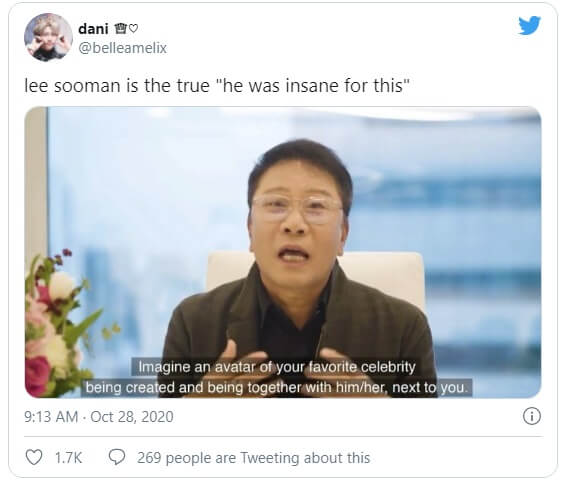Click the date 'Oct 28, 2020'
565x486 pixels.
[x=132, y=416]
